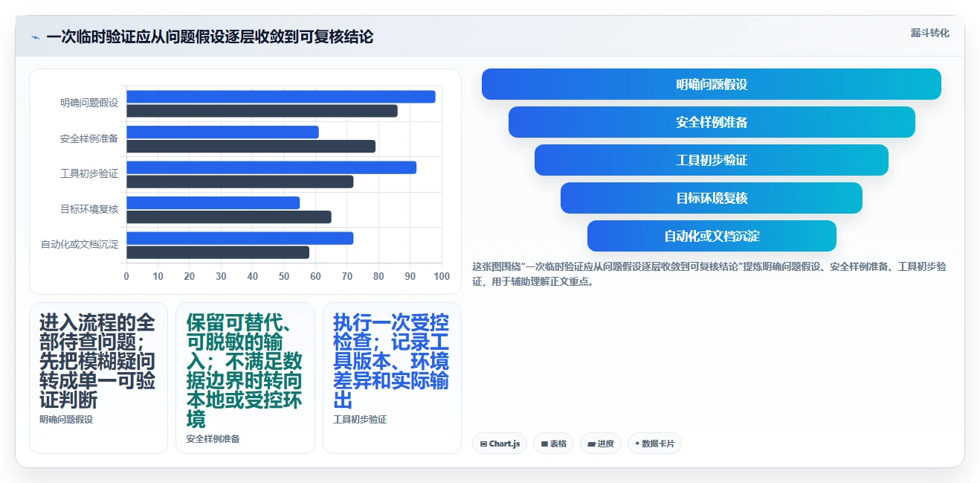Viewport: 980px width, 483px height.
Task: Click the 目标环境复核 chart axis label
Action: point(89,210)
